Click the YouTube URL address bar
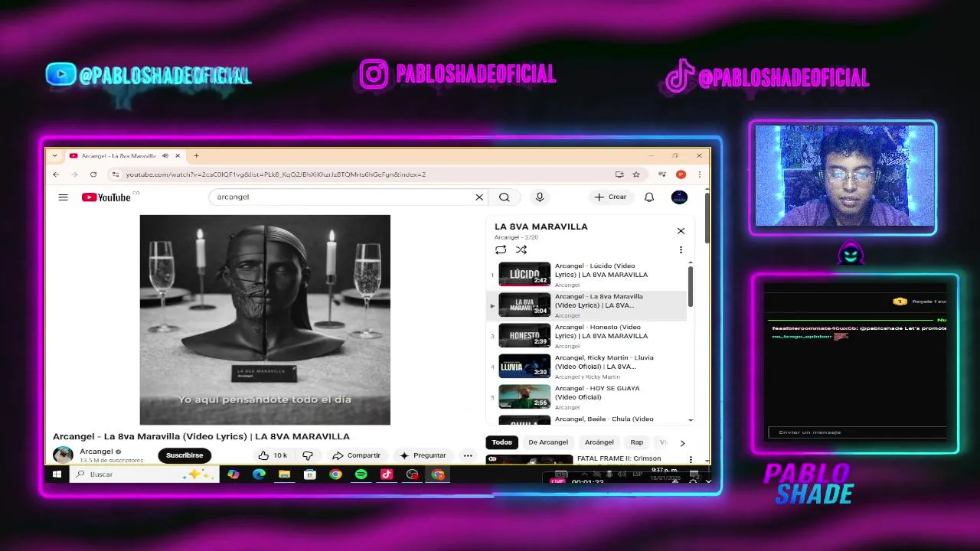This screenshot has width=980, height=551. 367,174
